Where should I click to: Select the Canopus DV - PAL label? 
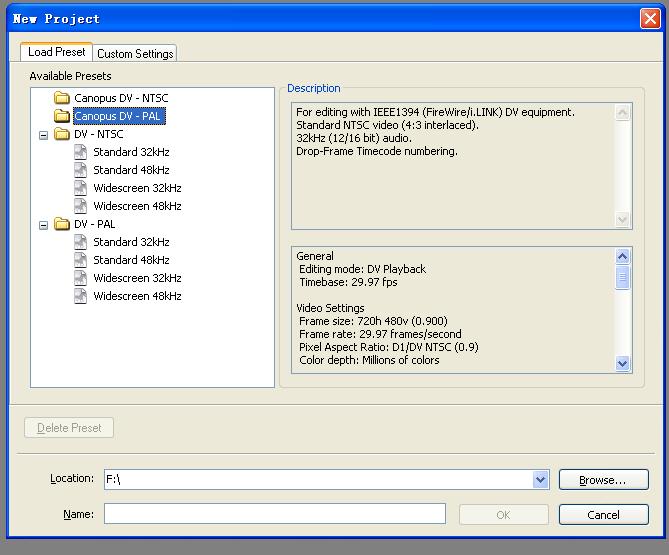pyautogui.click(x=117, y=116)
